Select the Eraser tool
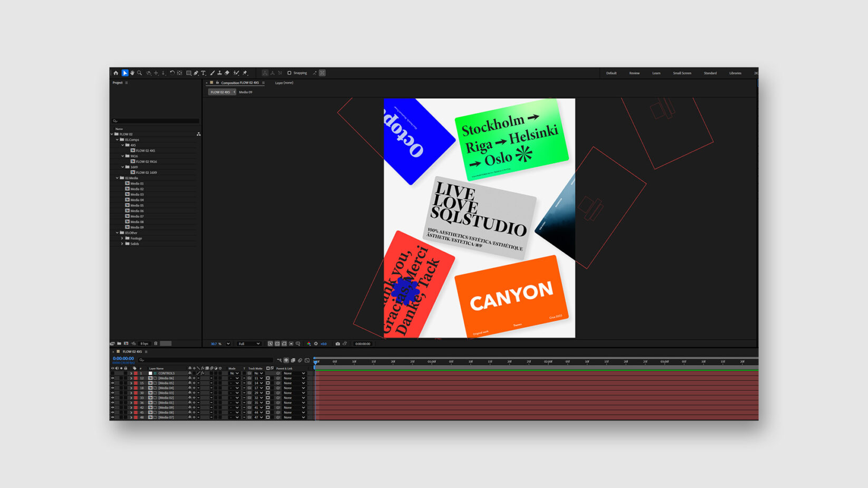Screen dimensions: 868x488 [x=227, y=73]
